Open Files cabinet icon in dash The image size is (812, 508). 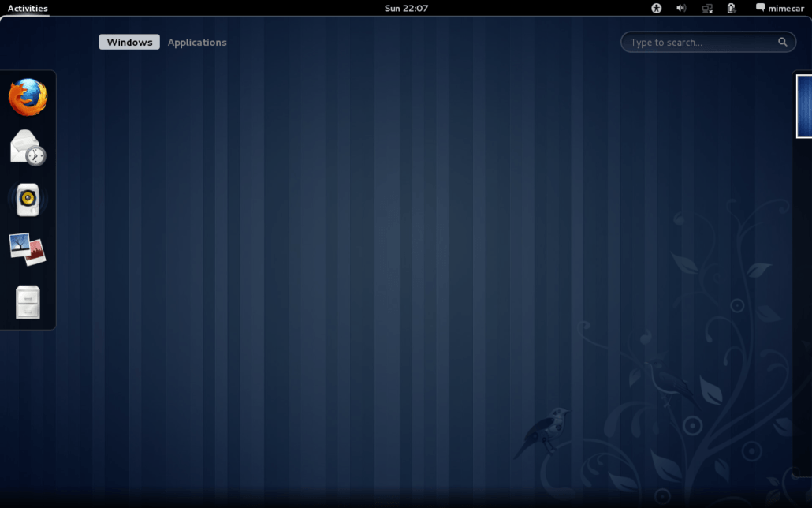pos(28,301)
